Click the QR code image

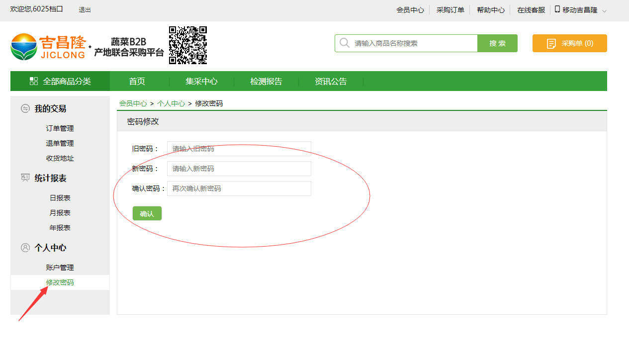click(x=187, y=45)
